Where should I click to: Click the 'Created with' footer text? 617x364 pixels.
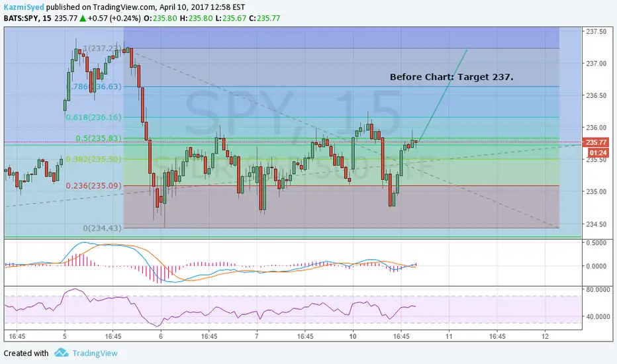tap(26, 353)
